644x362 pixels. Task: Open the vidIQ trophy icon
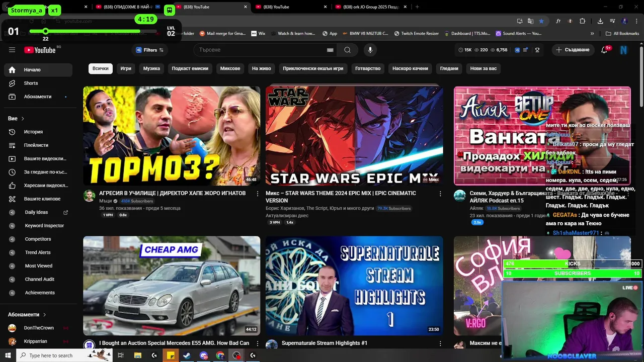point(537,50)
